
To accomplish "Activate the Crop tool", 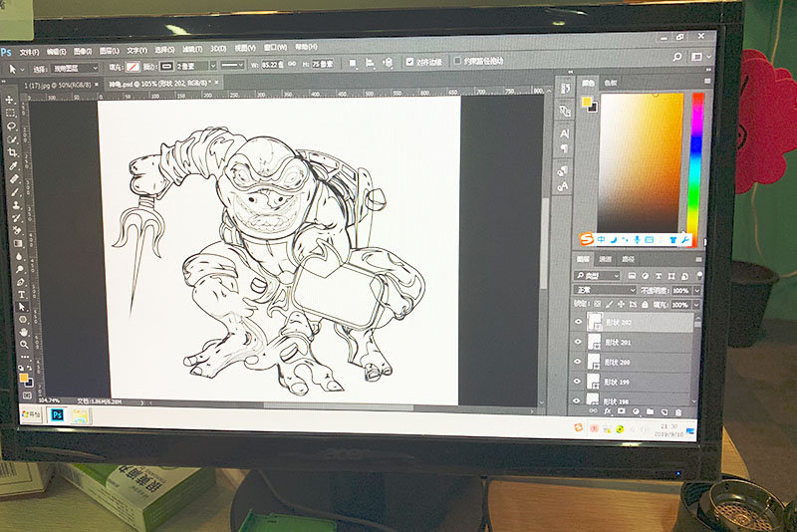I will (12, 151).
